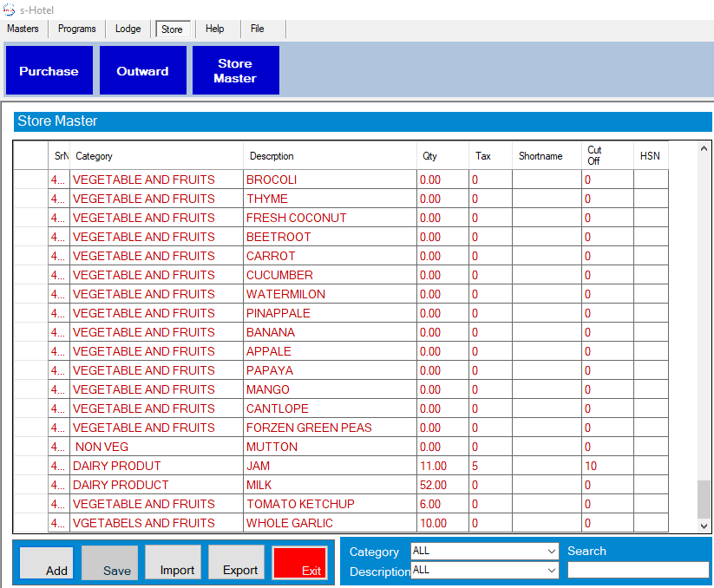Click in the Search text field

point(638,570)
